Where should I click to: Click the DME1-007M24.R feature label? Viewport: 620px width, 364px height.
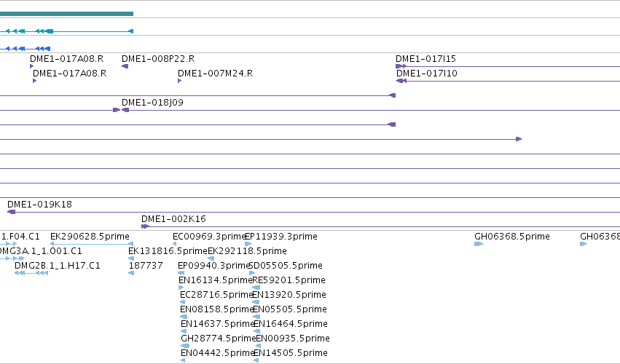pos(215,74)
